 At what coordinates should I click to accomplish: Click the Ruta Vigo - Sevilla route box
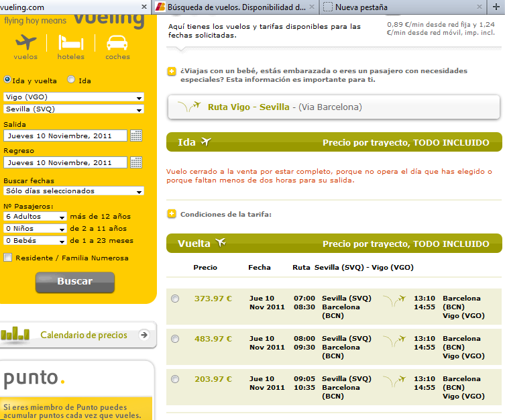[334, 107]
